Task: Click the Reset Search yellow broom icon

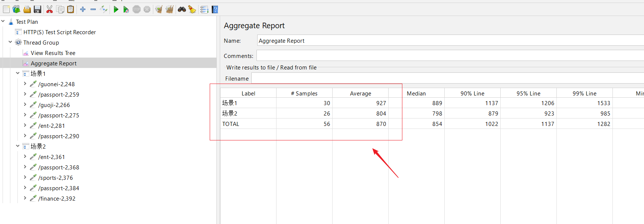Action: click(x=192, y=9)
